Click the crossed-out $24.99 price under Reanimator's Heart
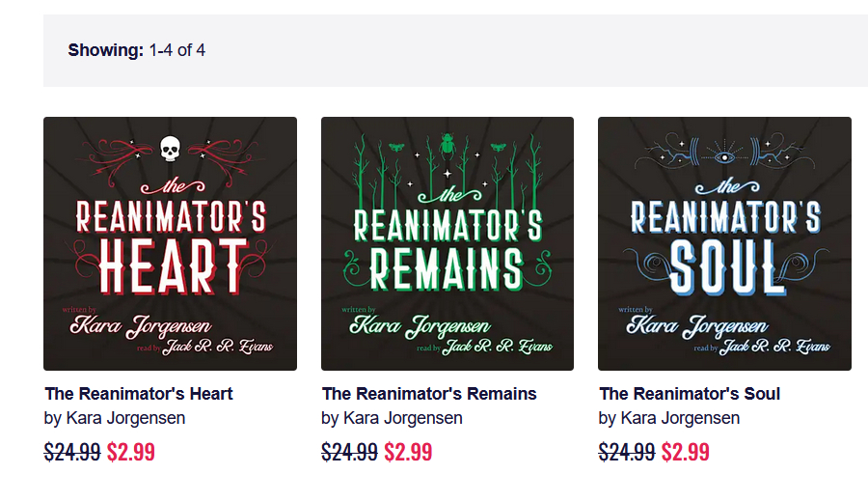868x502 pixels. tap(72, 452)
